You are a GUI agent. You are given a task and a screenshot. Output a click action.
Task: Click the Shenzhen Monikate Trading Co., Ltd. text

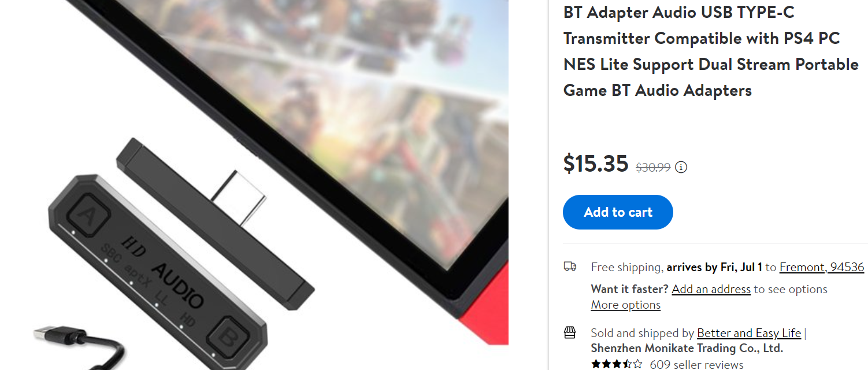687,348
